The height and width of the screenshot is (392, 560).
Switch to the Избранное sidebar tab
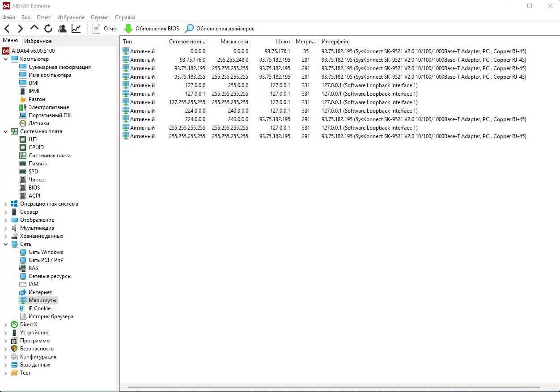(38, 41)
